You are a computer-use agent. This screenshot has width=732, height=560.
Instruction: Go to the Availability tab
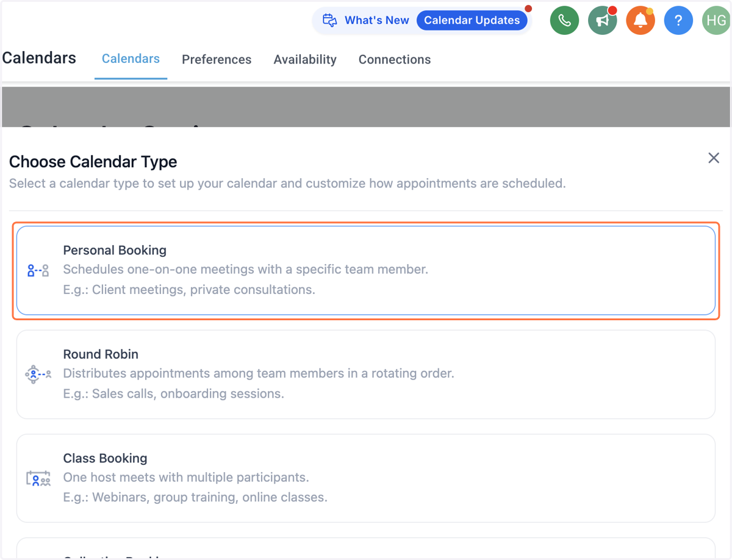click(305, 59)
